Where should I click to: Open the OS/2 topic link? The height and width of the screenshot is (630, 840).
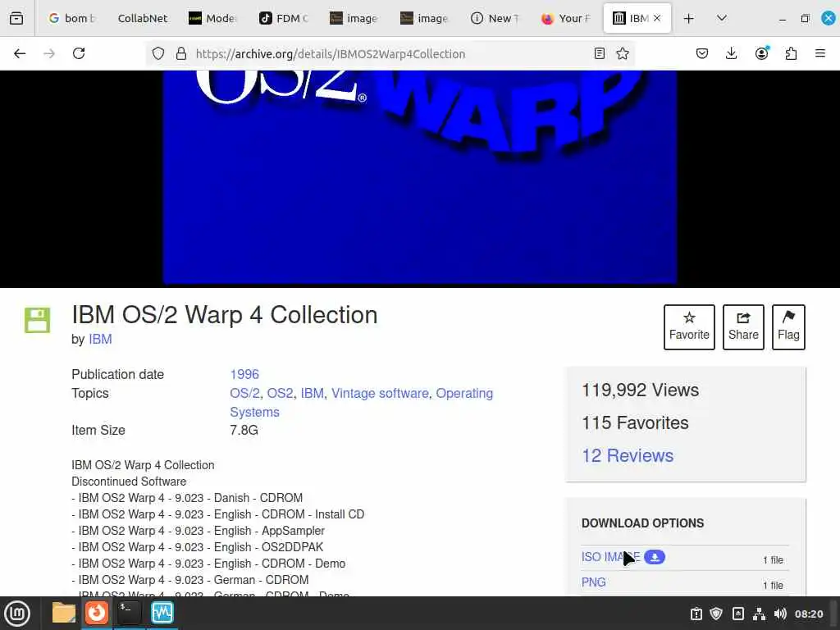click(244, 393)
